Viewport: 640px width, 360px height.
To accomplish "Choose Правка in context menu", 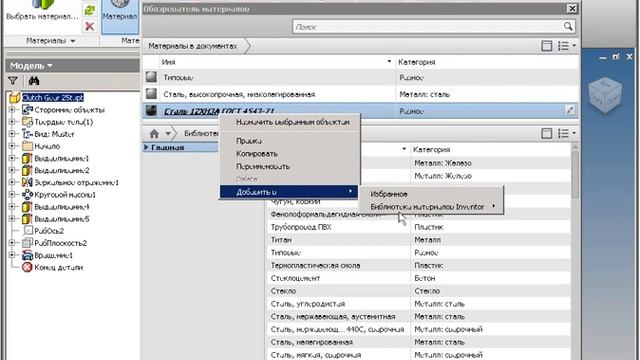I will click(x=249, y=141).
